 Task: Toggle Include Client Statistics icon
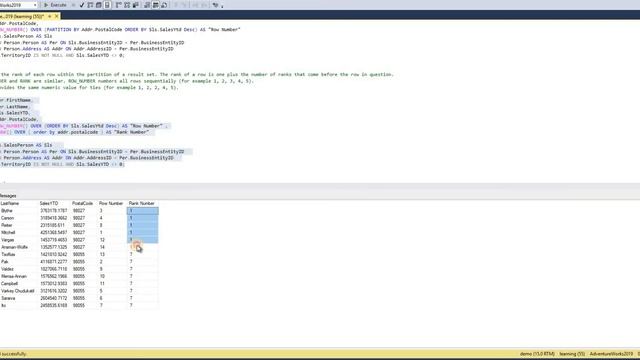(136, 5)
